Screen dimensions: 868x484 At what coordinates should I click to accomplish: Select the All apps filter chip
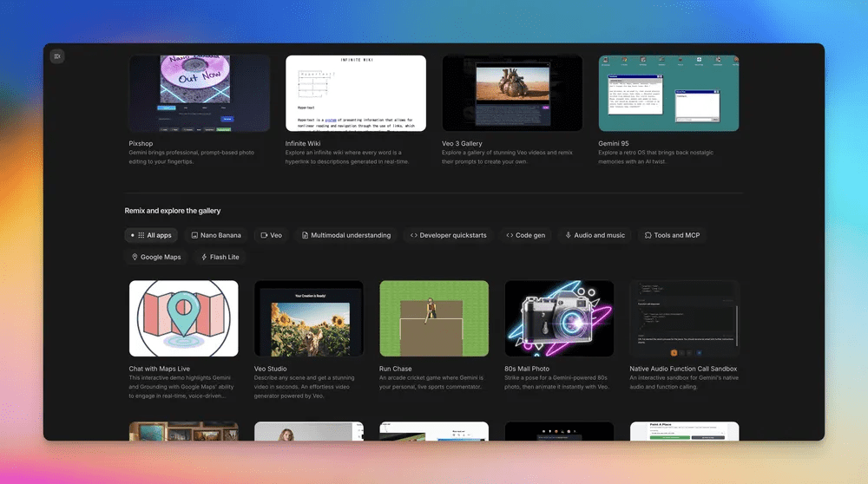tap(152, 235)
